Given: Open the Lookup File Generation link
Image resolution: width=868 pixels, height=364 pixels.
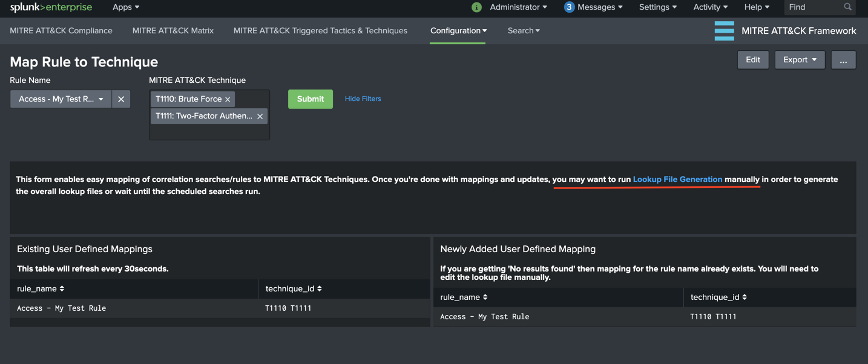Looking at the screenshot, I should tap(677, 180).
